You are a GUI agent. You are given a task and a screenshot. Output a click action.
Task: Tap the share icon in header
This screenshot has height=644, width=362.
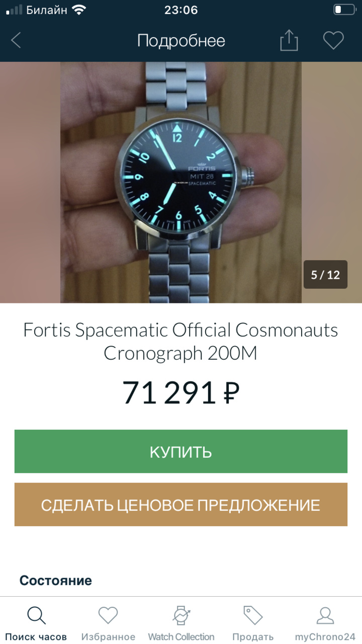[289, 40]
